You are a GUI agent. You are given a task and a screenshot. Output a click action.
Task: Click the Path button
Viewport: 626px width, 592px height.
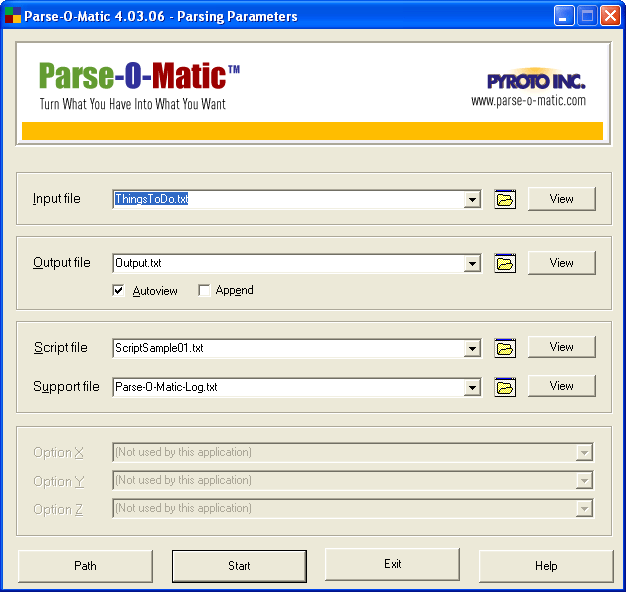(x=85, y=566)
